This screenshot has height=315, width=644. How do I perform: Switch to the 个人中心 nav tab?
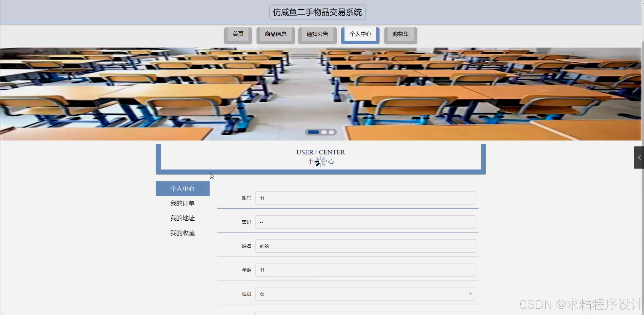(360, 34)
